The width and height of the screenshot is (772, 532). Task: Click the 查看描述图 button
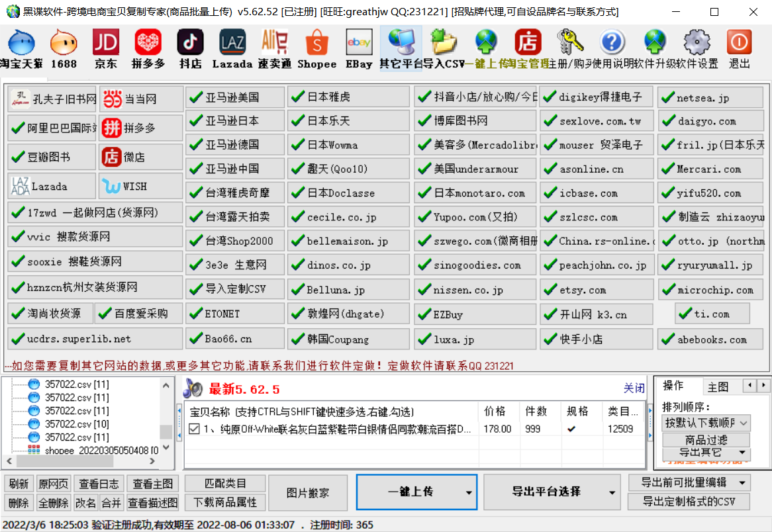click(x=153, y=503)
